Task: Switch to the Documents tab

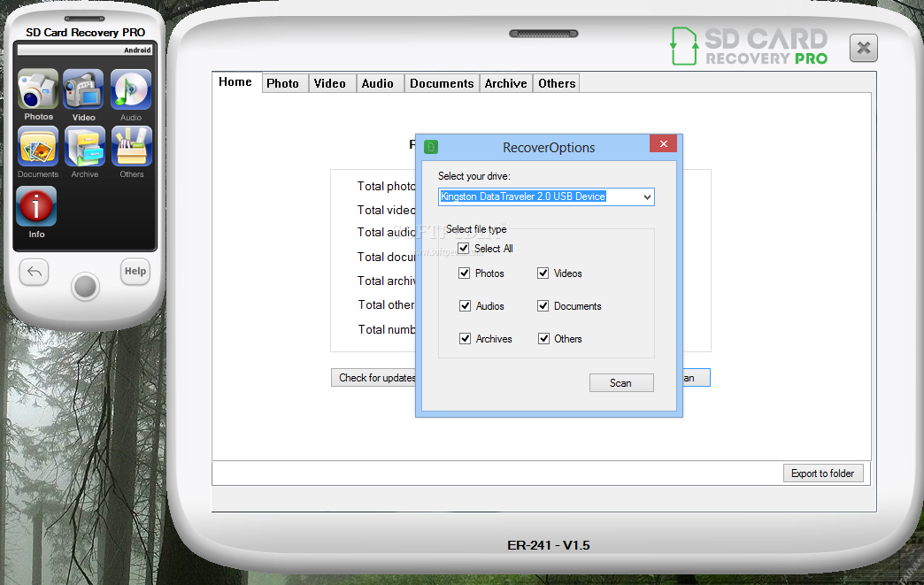Action: pos(442,84)
